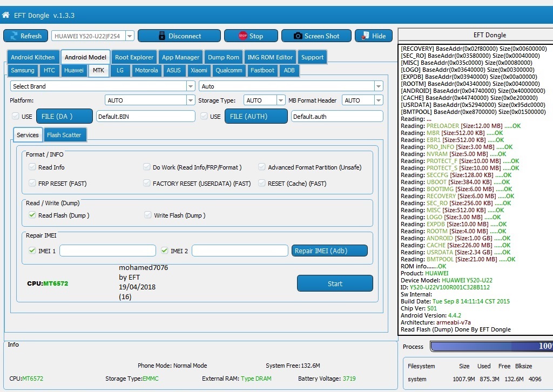Toggle the Read Info checkbox
Image resolution: width=553 pixels, height=392 pixels.
32,167
